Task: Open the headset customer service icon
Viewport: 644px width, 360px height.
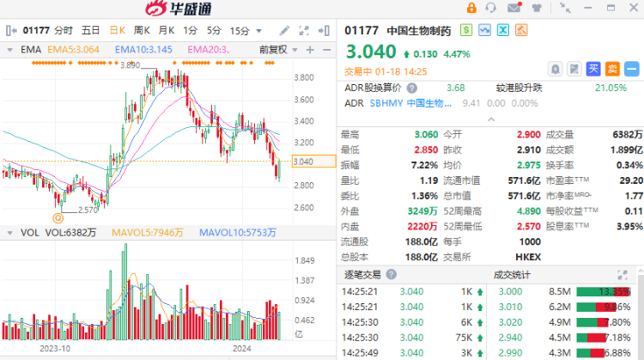Action: point(491,8)
